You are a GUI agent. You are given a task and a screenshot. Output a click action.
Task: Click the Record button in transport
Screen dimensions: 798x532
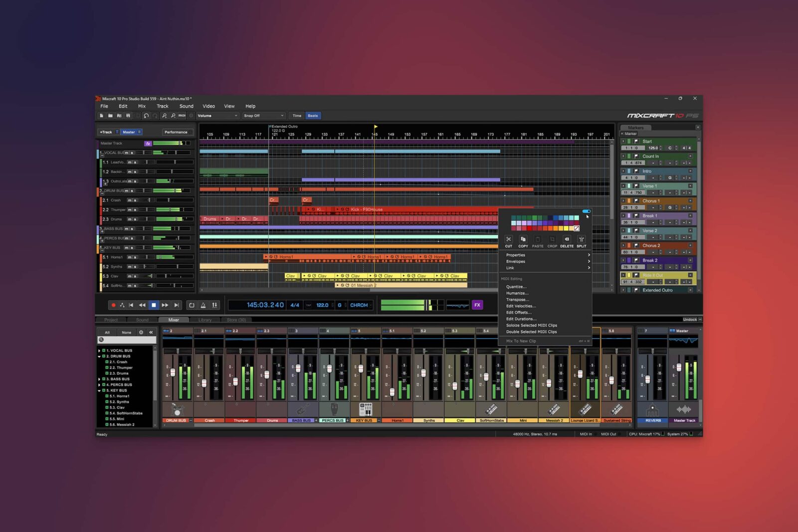click(x=113, y=305)
